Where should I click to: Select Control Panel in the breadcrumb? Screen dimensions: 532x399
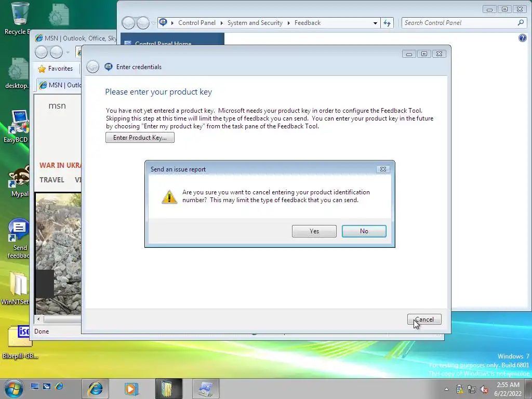pos(196,23)
